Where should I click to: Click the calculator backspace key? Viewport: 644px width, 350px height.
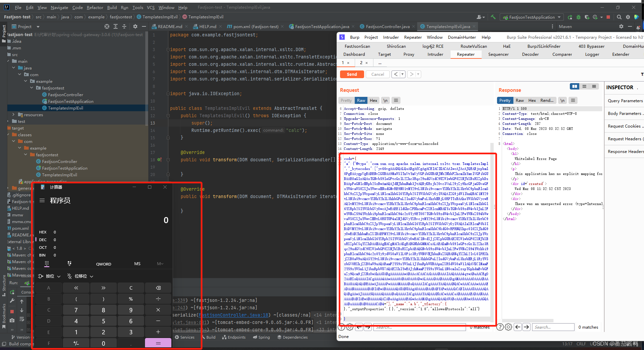tap(158, 288)
